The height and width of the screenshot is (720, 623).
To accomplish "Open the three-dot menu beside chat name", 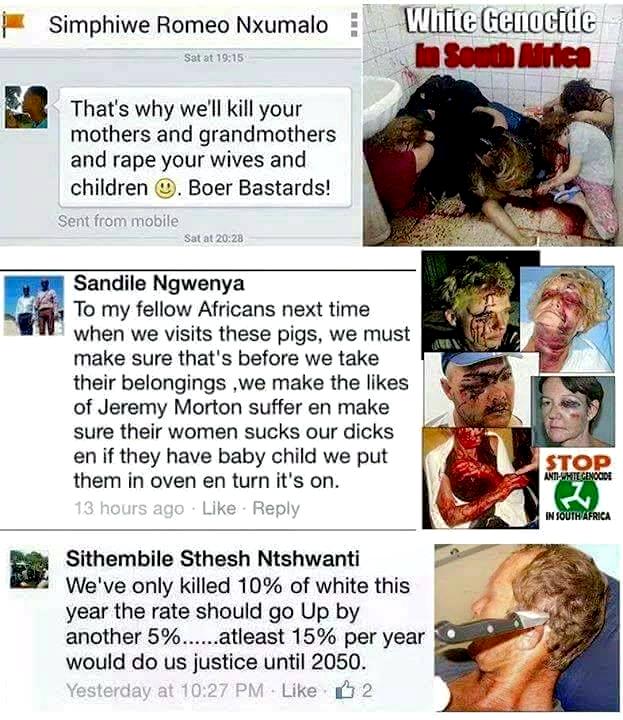I will [354, 24].
